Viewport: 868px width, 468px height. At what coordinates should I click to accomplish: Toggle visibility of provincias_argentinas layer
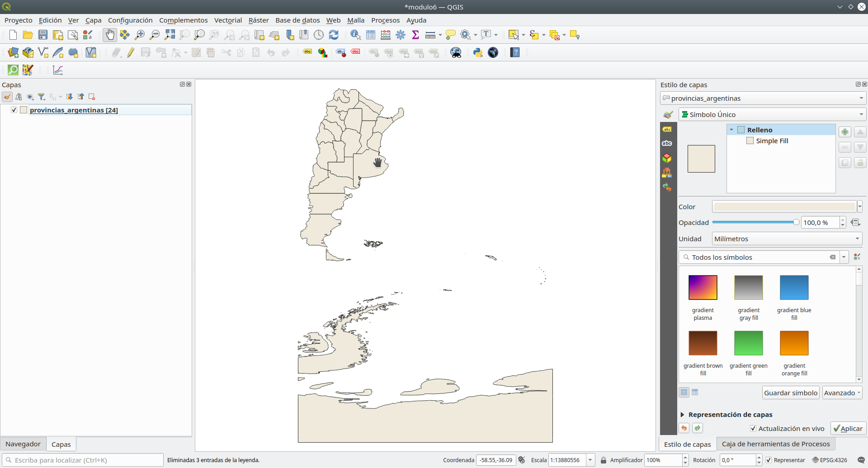pyautogui.click(x=14, y=110)
